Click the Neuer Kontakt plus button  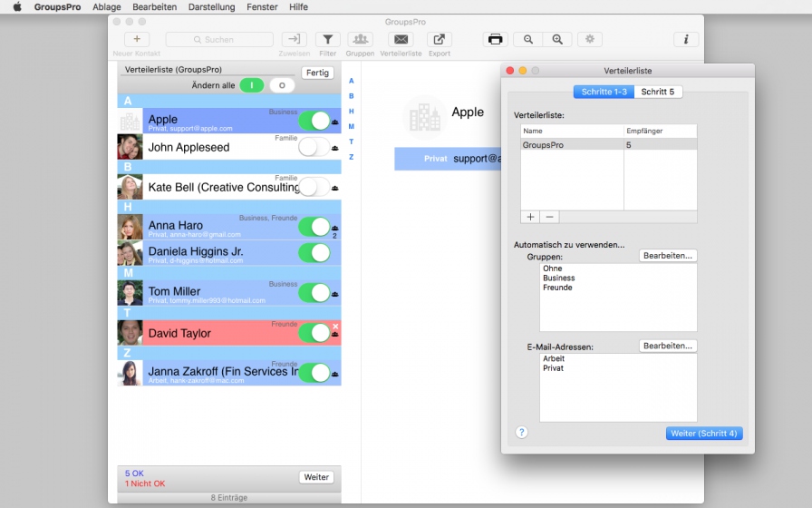(137, 39)
